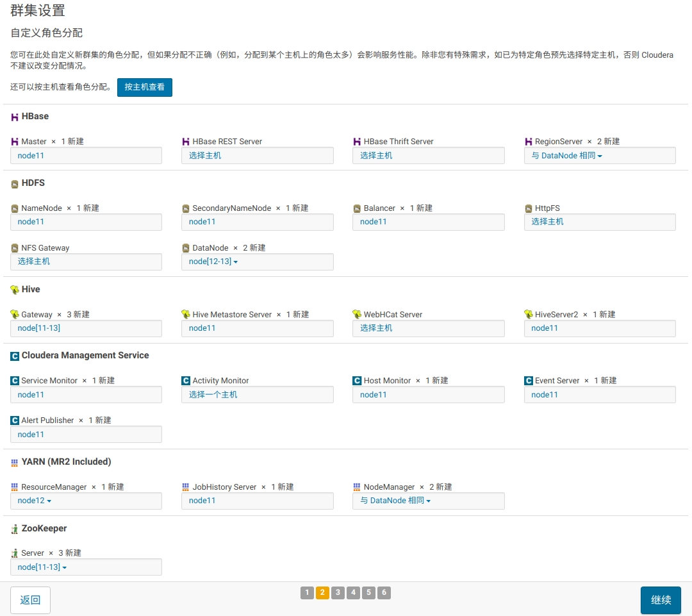Viewport: 692px width, 616px height.
Task: Click node11 under Balancer
Action: click(374, 222)
